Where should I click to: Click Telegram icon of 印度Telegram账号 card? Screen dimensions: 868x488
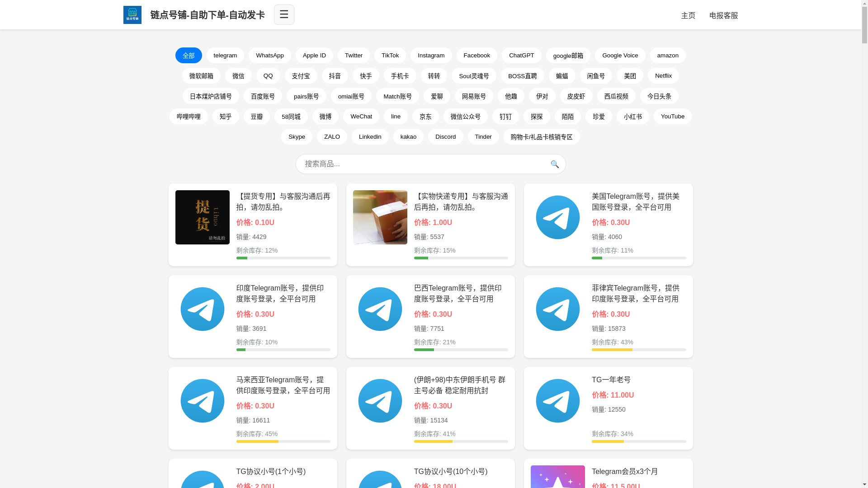(x=203, y=309)
